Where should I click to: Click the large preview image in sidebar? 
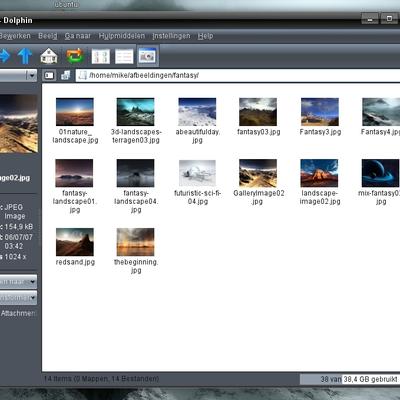click(x=19, y=124)
